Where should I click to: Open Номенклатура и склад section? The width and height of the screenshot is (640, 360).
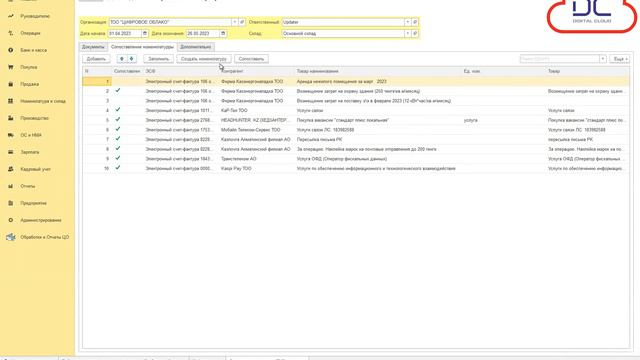[43, 101]
